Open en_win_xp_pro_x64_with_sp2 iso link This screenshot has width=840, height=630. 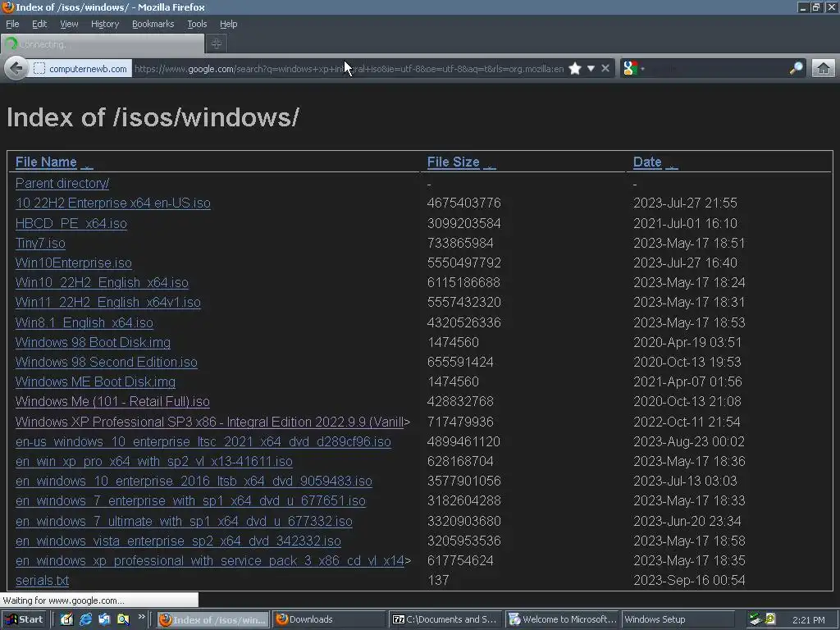pyautogui.click(x=154, y=461)
